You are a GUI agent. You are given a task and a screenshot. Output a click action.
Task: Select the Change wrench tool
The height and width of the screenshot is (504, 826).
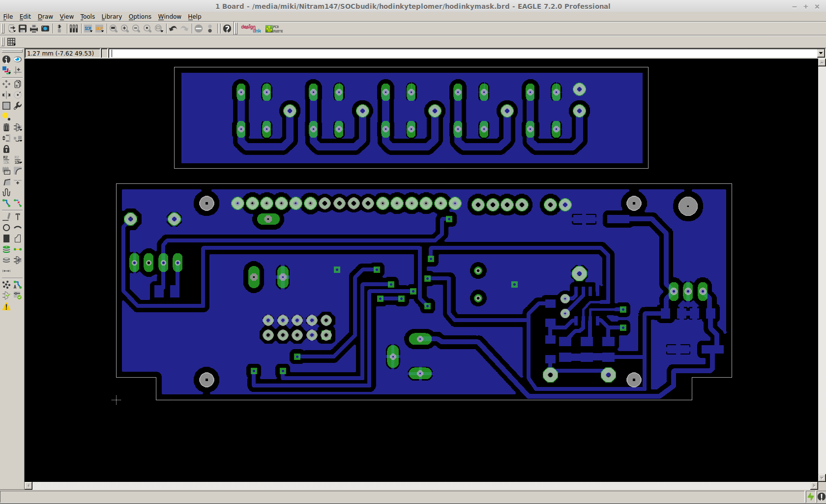pos(18,106)
